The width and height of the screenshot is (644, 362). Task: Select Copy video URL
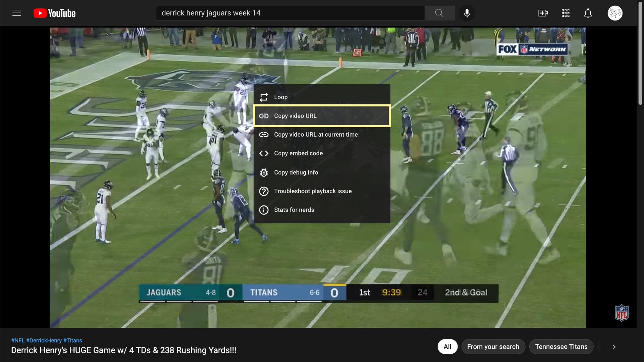pyautogui.click(x=321, y=116)
